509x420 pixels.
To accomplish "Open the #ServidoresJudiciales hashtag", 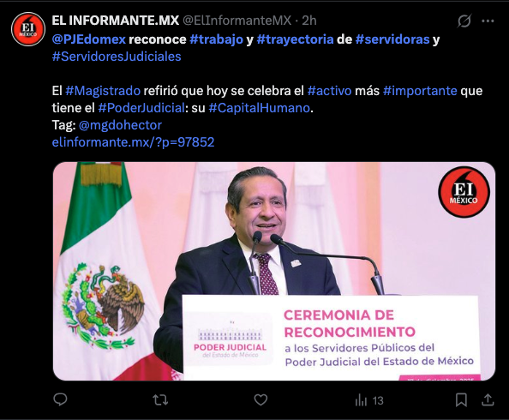I will pos(117,57).
